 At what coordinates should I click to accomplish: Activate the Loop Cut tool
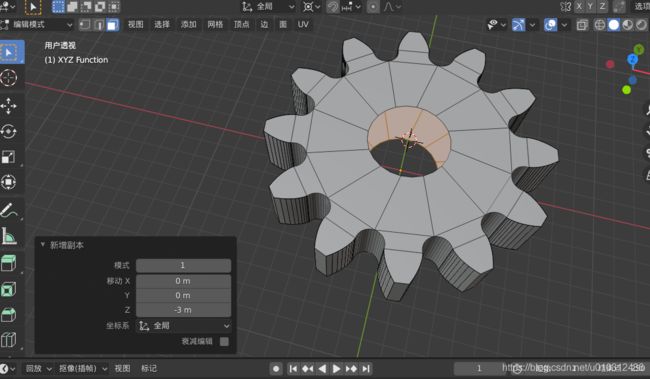(x=9, y=340)
